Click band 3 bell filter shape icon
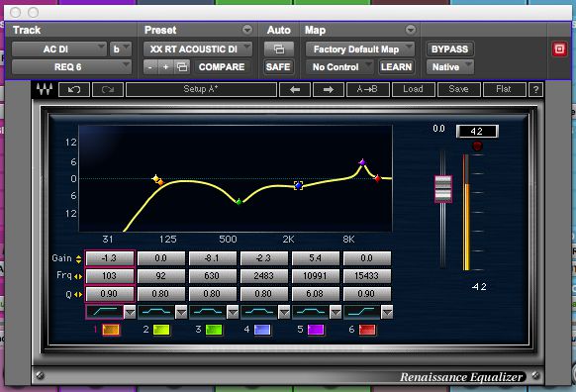Image resolution: width=576 pixels, height=392 pixels. click(208, 312)
